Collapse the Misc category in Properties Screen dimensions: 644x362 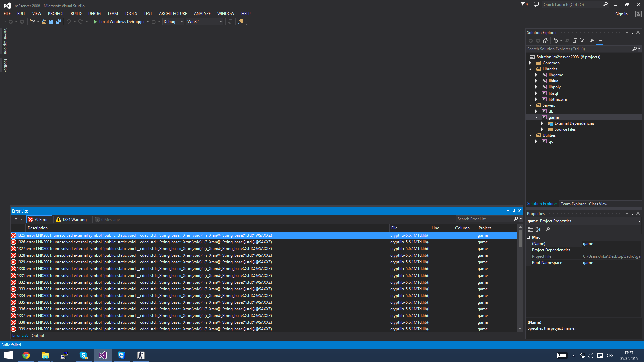pos(528,237)
